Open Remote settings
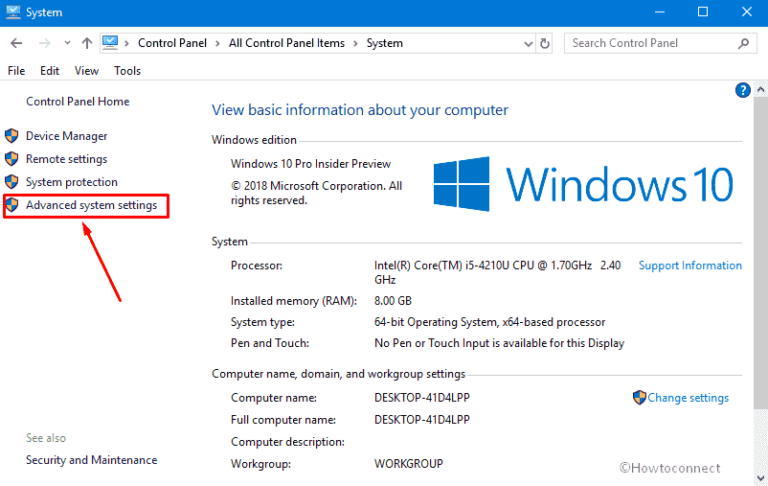The width and height of the screenshot is (768, 486). pyautogui.click(x=67, y=159)
